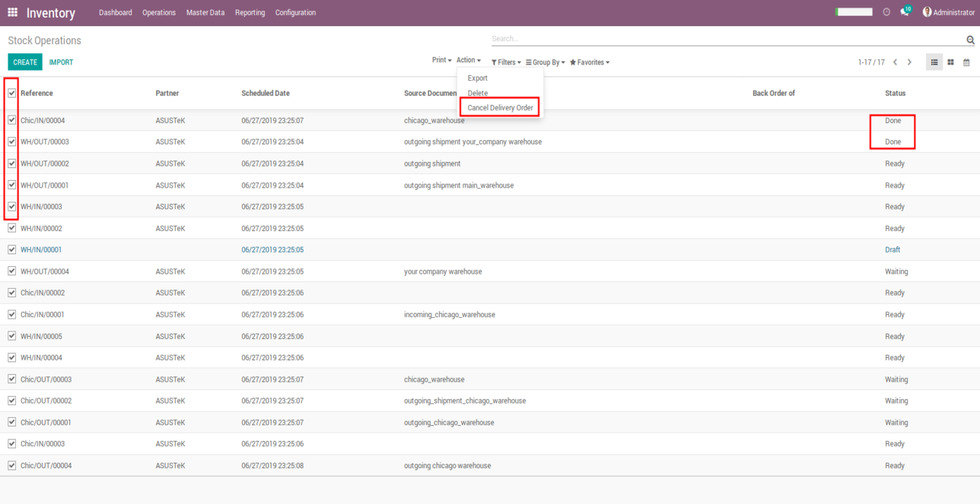Switch to kanban view

point(950,62)
